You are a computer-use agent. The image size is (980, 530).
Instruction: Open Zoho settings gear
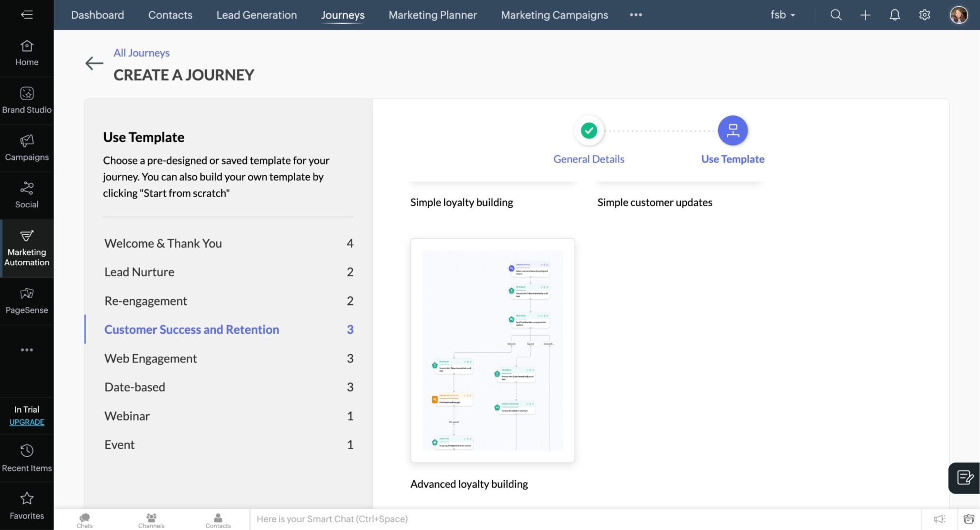[924, 15]
